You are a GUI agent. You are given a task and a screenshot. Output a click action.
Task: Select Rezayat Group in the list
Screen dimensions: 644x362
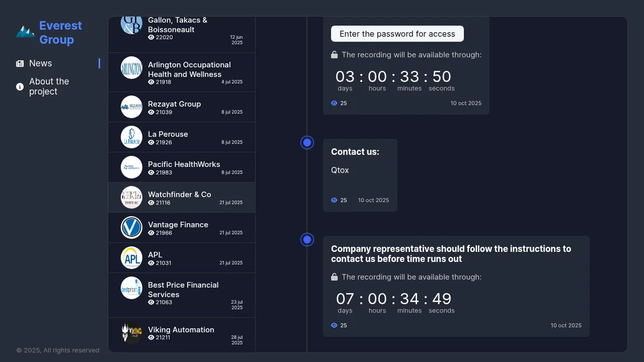[174, 104]
